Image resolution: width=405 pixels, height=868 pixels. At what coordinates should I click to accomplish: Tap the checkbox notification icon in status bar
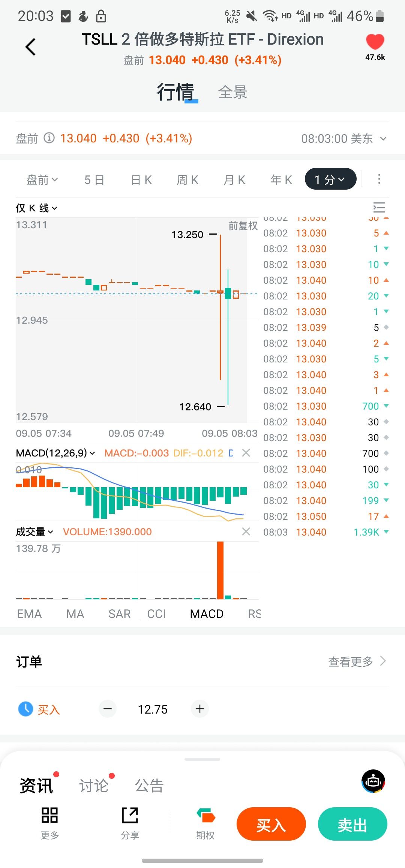pyautogui.click(x=66, y=16)
